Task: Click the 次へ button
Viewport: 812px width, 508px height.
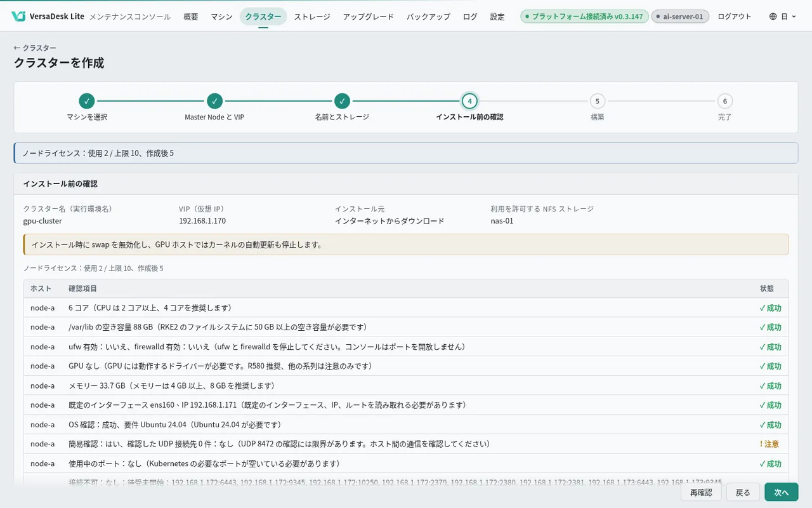Action: [x=781, y=492]
